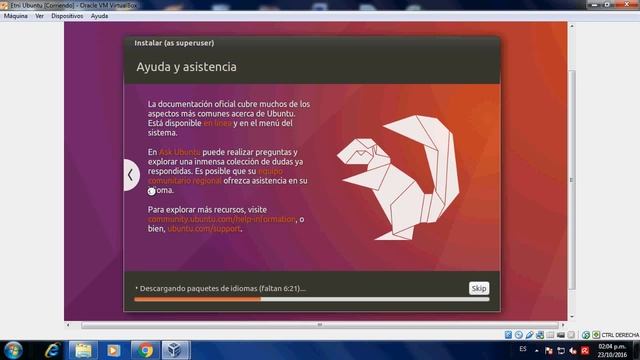Open Windows Explorer from taskbar
The height and width of the screenshot is (360, 640).
(83, 350)
